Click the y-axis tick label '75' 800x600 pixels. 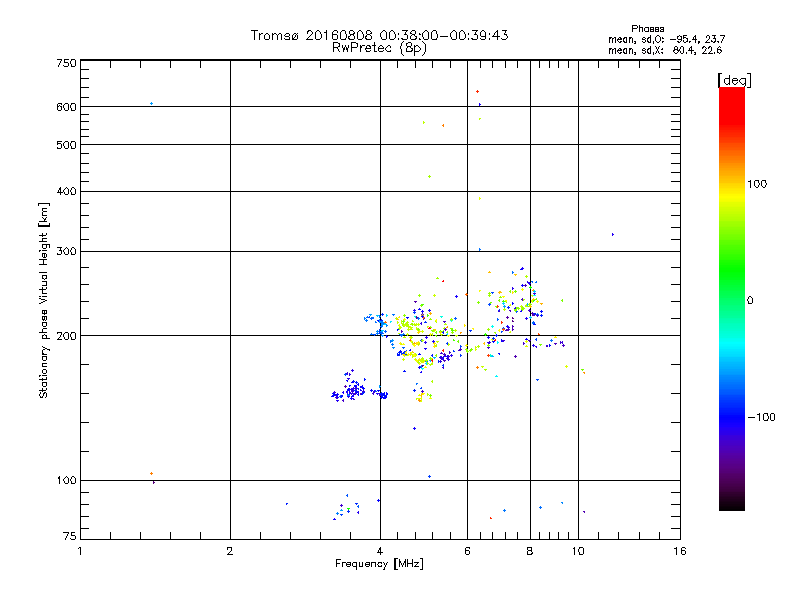tap(70, 536)
